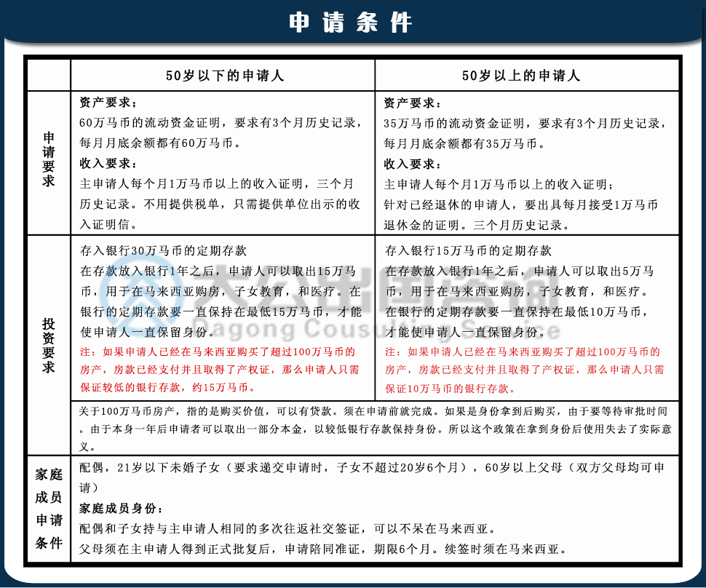Click the line ending "申请人可以取出15万马"
The height and width of the screenshot is (588, 706).
218,271
